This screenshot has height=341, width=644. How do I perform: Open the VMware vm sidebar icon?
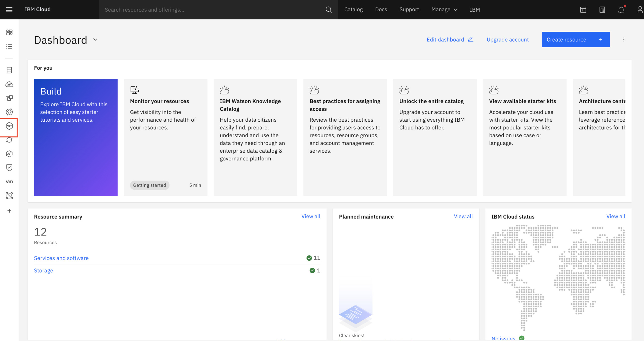9,182
